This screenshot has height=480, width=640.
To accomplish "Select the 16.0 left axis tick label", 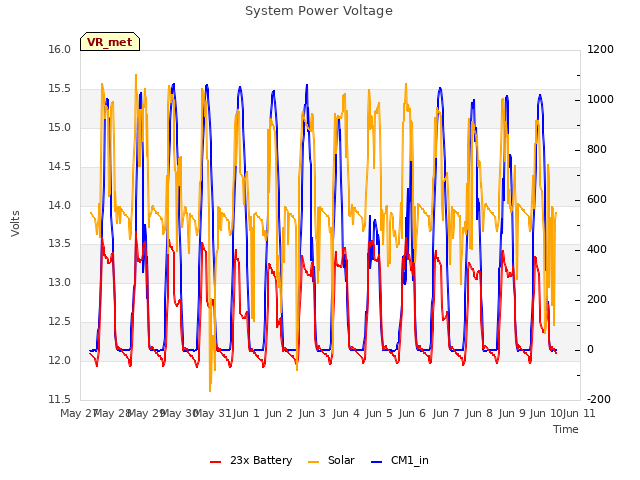I will (59, 49).
